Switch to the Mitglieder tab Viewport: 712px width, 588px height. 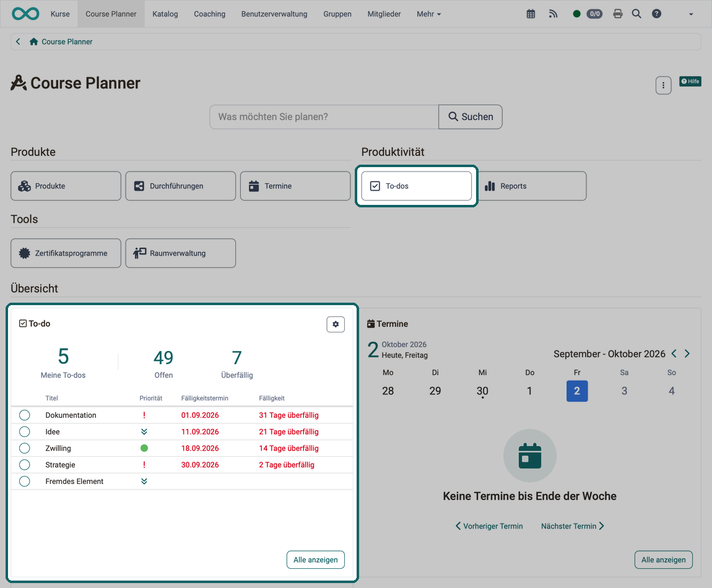tap(384, 14)
